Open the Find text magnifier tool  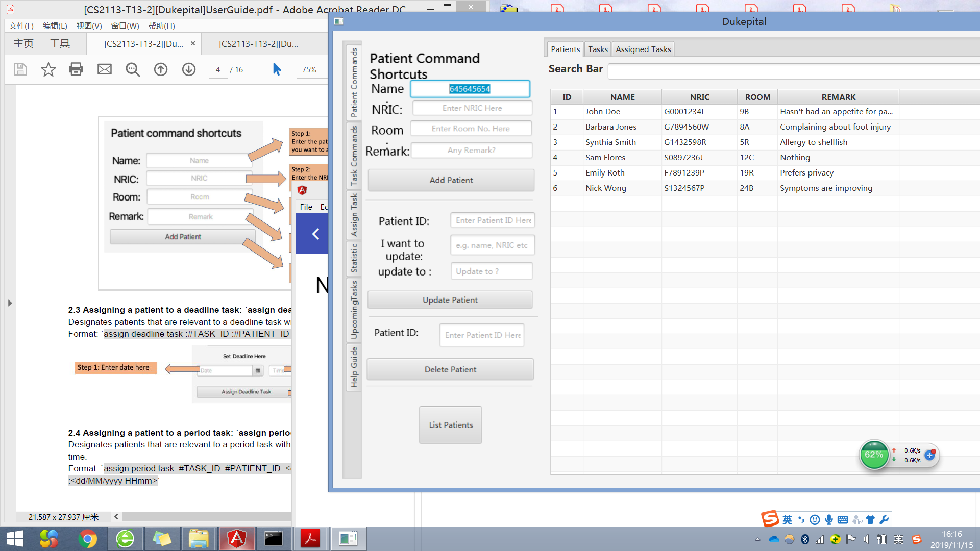click(133, 69)
